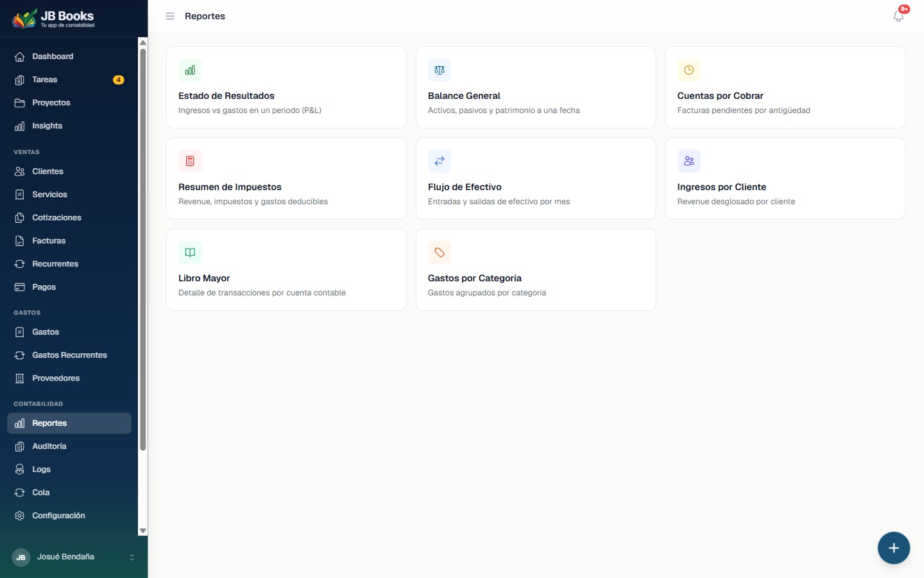Click the JB Books logo

coord(54,19)
